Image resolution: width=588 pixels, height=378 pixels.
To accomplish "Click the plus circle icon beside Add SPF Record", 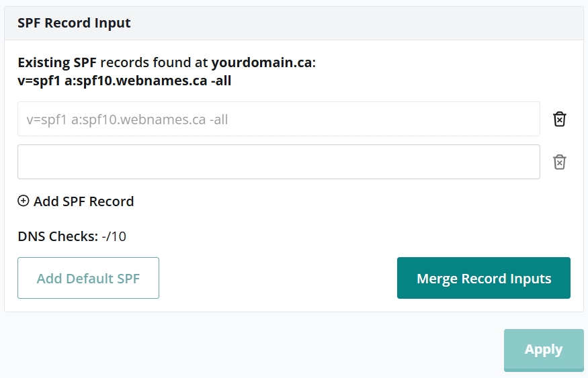I will [24, 201].
